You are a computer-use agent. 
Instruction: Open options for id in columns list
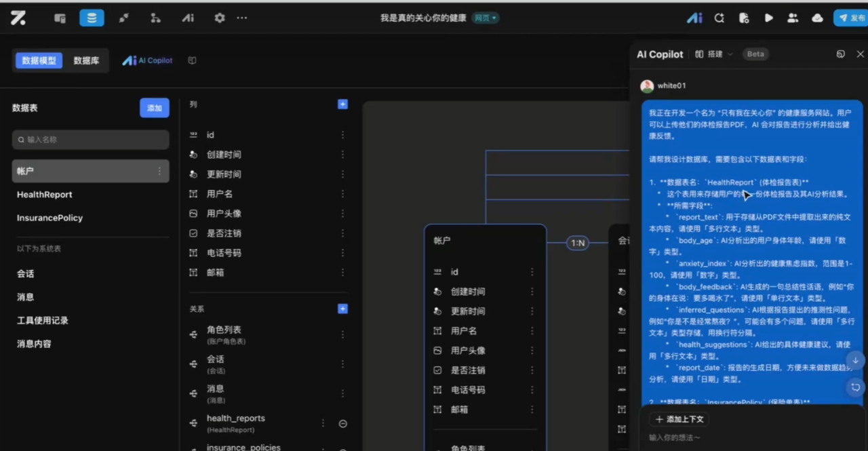pos(342,135)
